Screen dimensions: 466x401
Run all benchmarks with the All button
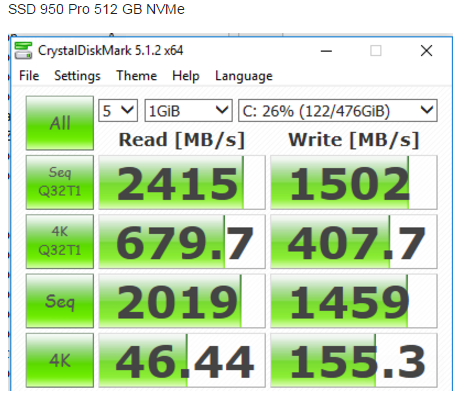[x=60, y=123]
